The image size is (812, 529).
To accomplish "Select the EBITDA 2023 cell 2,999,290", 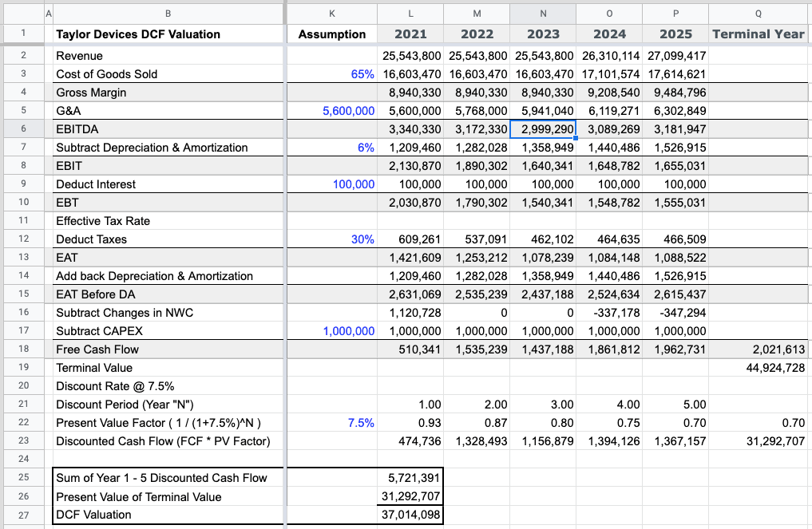I will click(x=543, y=129).
